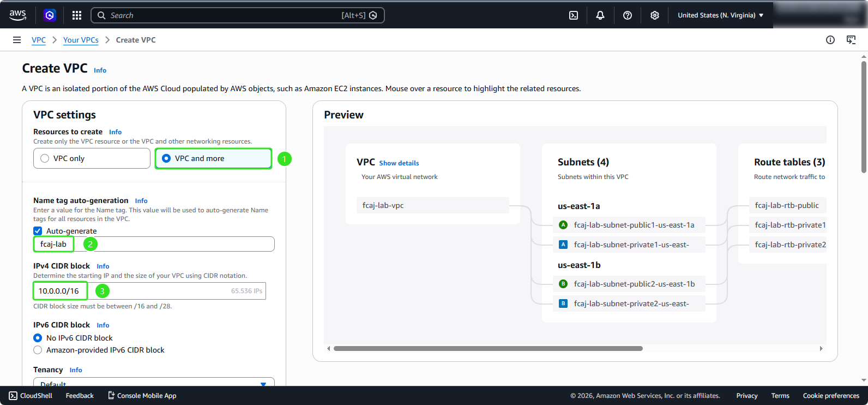
Task: Click the AWS logo home icon
Action: pyautogui.click(x=18, y=15)
